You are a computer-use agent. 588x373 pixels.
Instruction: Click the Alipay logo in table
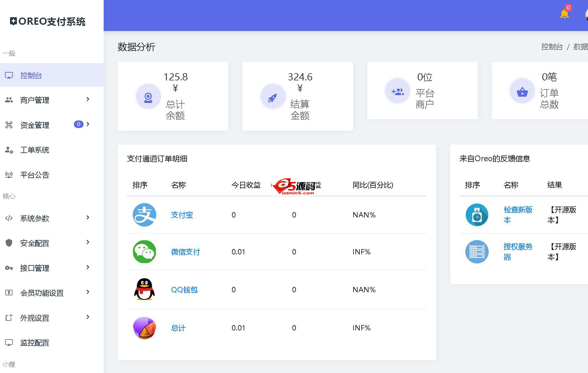[144, 215]
